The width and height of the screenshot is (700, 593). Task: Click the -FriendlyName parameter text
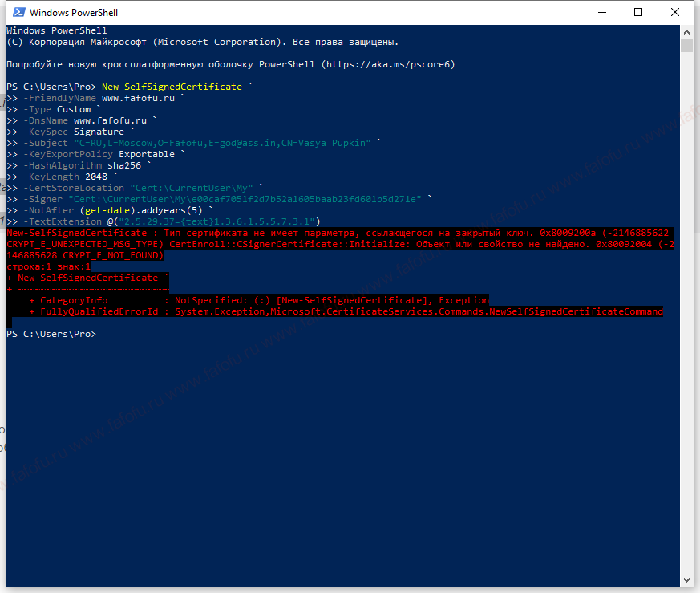[60, 98]
